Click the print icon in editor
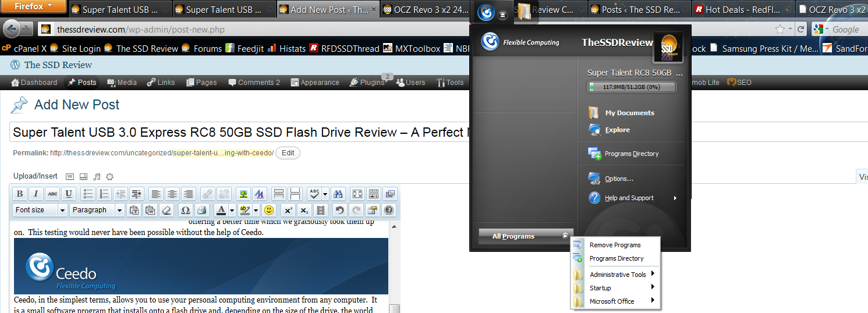The width and height of the screenshot is (868, 313). click(201, 210)
